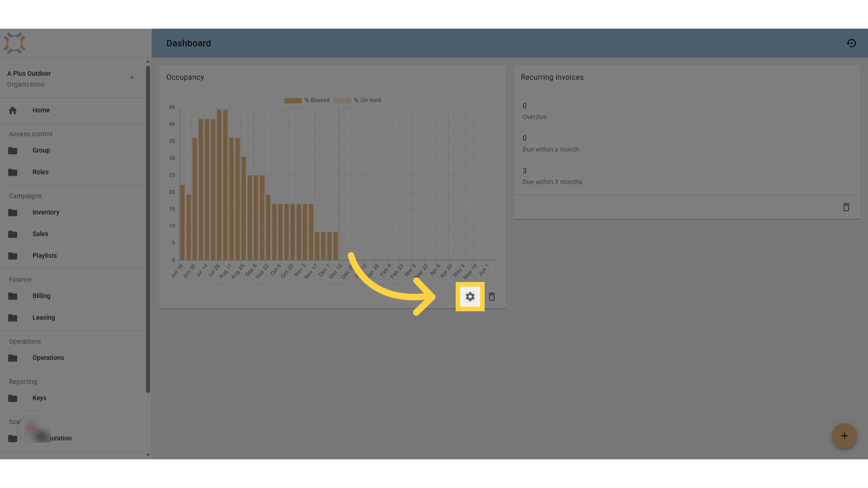868x488 pixels.
Task: Delete the Occupancy widget
Action: (492, 297)
